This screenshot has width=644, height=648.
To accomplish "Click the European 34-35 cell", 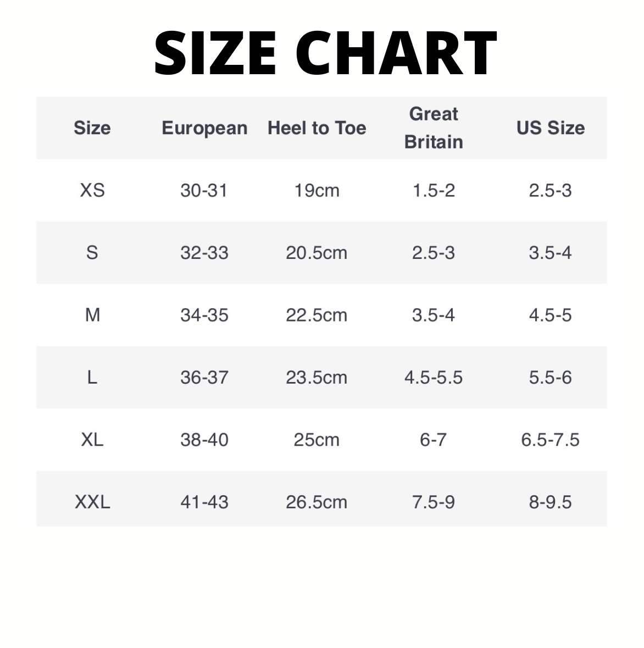I will [204, 315].
